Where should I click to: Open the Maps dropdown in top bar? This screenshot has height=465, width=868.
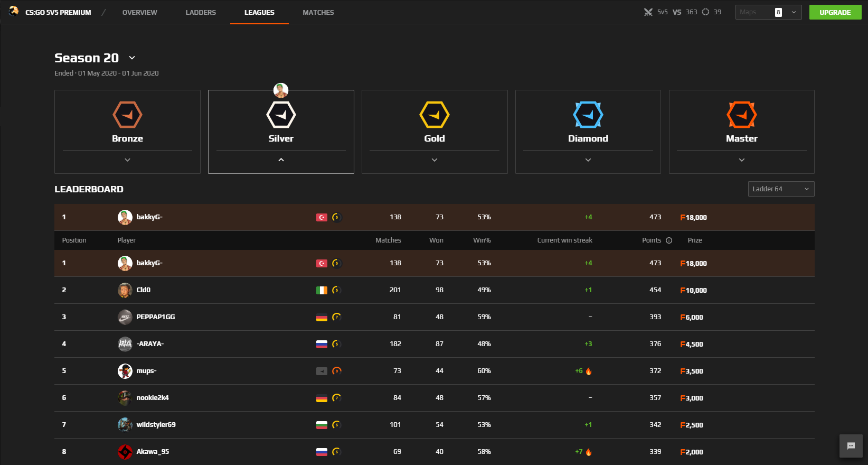[x=768, y=12]
